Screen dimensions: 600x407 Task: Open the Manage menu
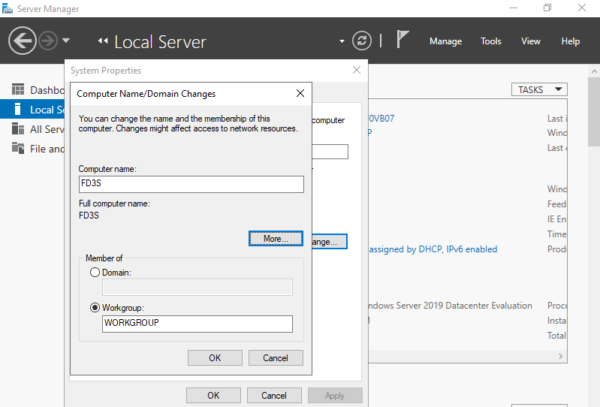(445, 41)
